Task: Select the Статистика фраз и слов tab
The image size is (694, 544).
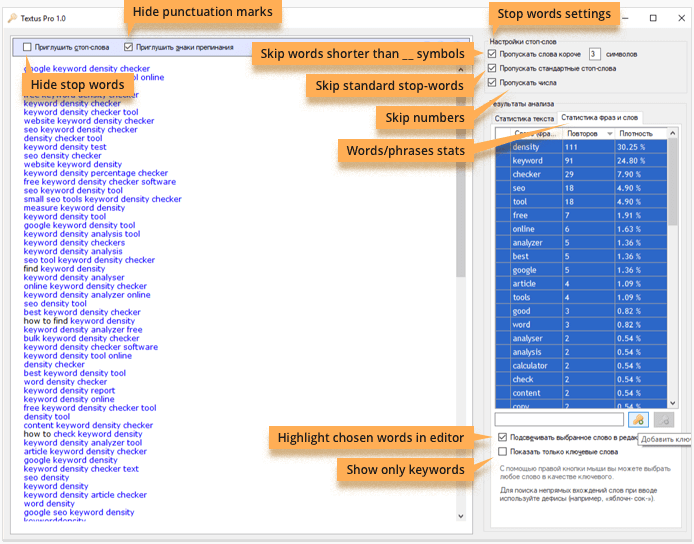Action: click(x=599, y=118)
